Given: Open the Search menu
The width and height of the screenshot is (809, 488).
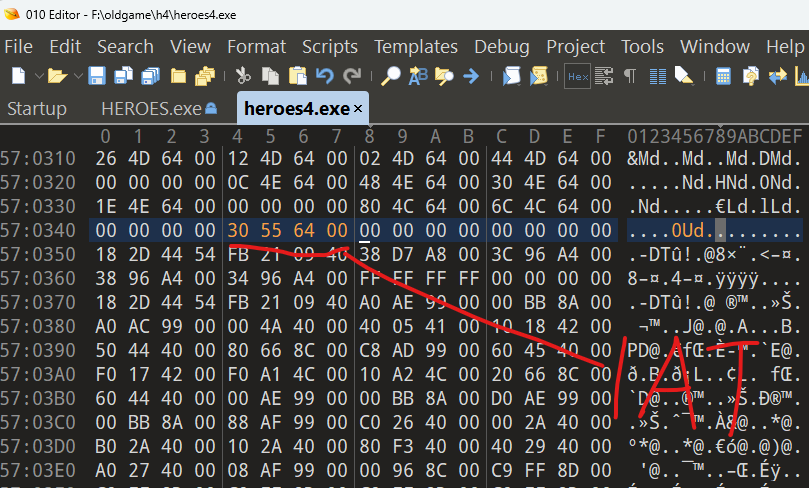Looking at the screenshot, I should [125, 47].
